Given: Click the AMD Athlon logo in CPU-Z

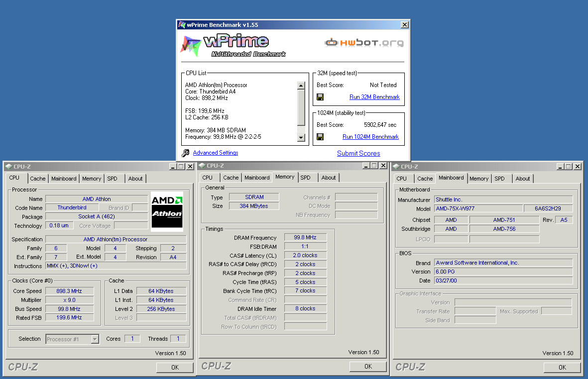Looking at the screenshot, I should pyautogui.click(x=167, y=212).
